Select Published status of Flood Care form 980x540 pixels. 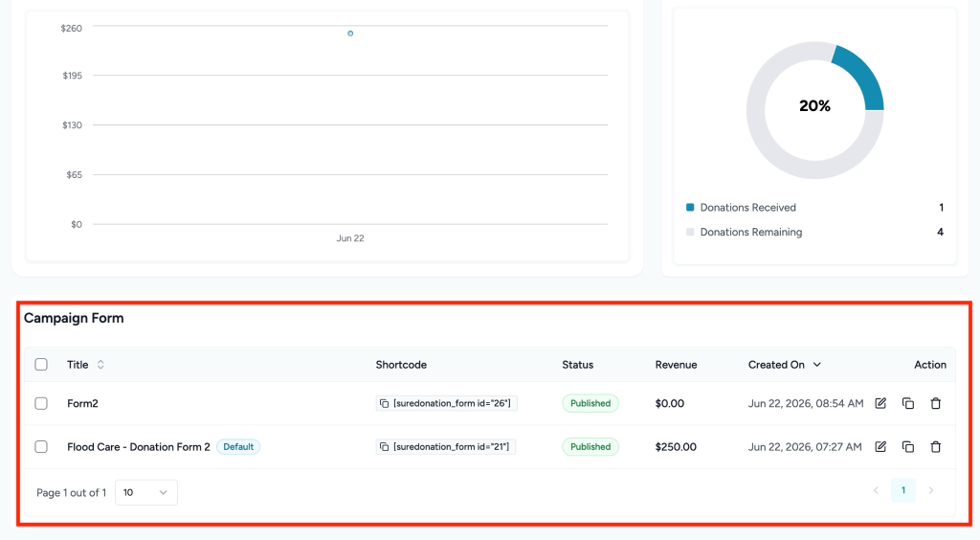(x=590, y=446)
